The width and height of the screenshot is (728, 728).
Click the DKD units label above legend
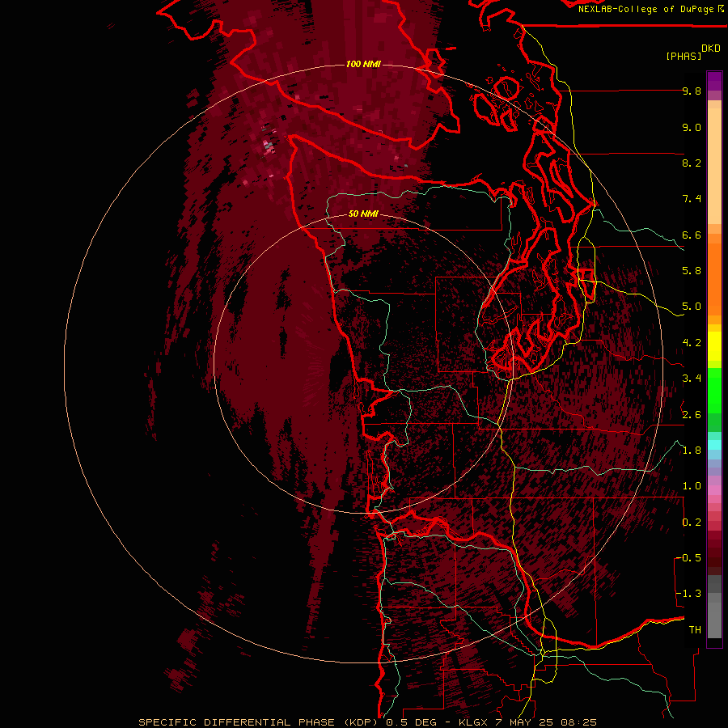(x=711, y=49)
